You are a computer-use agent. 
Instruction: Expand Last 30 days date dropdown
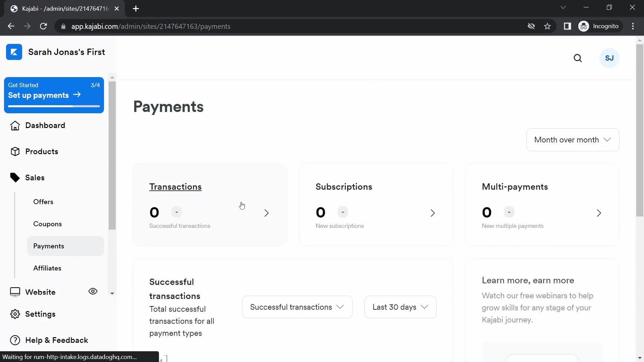(399, 307)
